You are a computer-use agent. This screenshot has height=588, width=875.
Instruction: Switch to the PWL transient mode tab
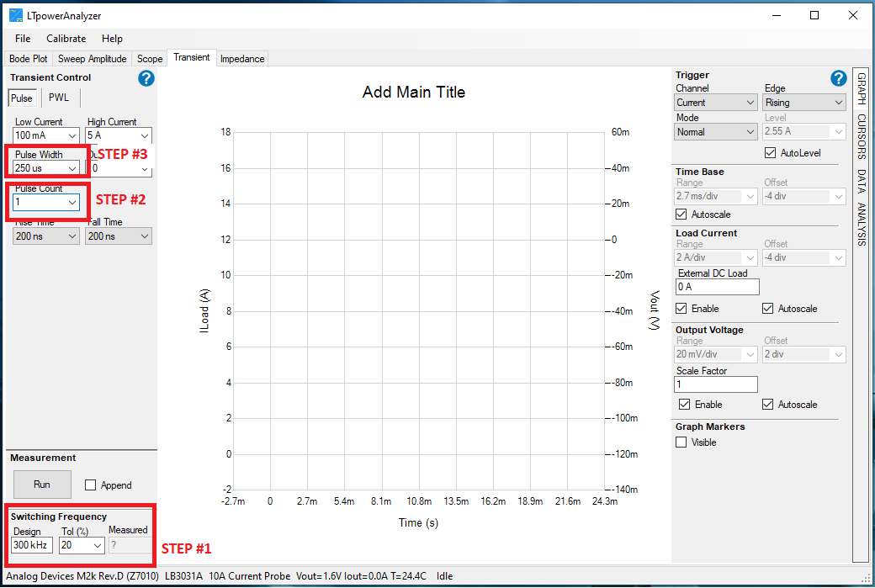(x=58, y=97)
